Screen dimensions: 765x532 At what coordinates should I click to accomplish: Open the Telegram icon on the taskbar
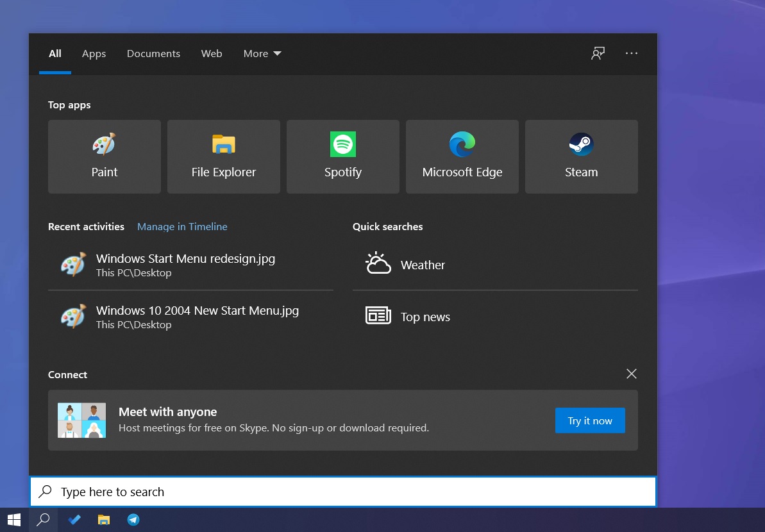(133, 520)
